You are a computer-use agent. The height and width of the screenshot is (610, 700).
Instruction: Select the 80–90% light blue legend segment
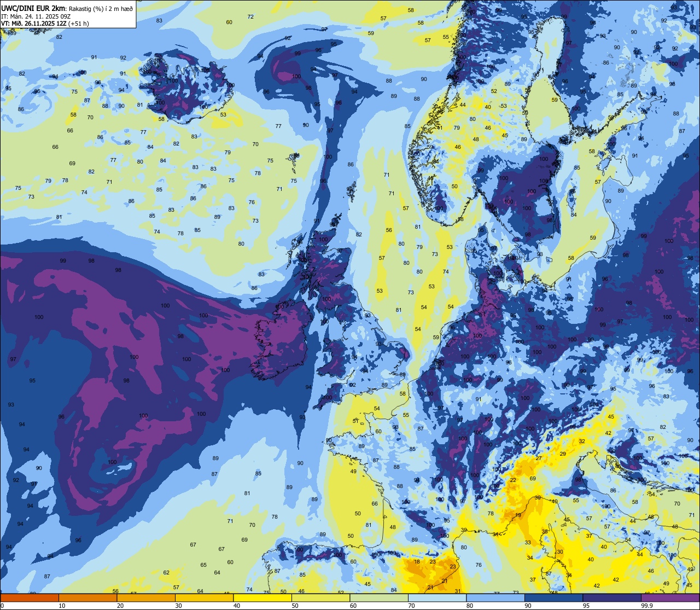point(495,597)
